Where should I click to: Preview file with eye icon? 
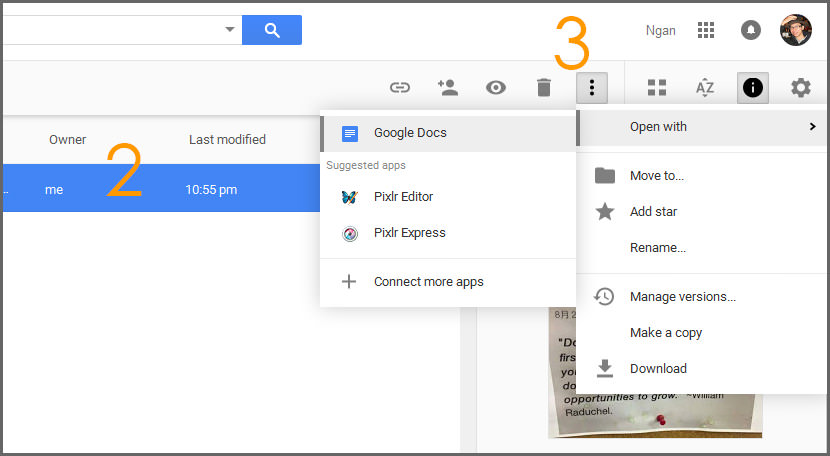(x=496, y=87)
